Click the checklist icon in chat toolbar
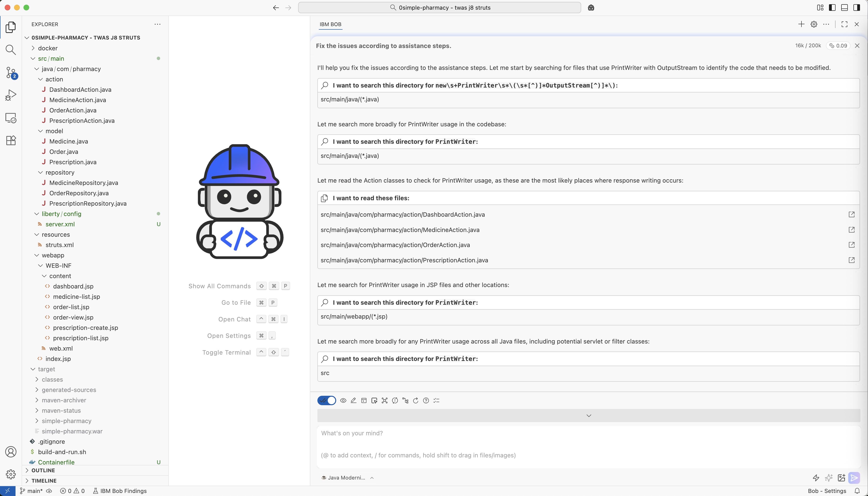The image size is (868, 496). pyautogui.click(x=436, y=401)
